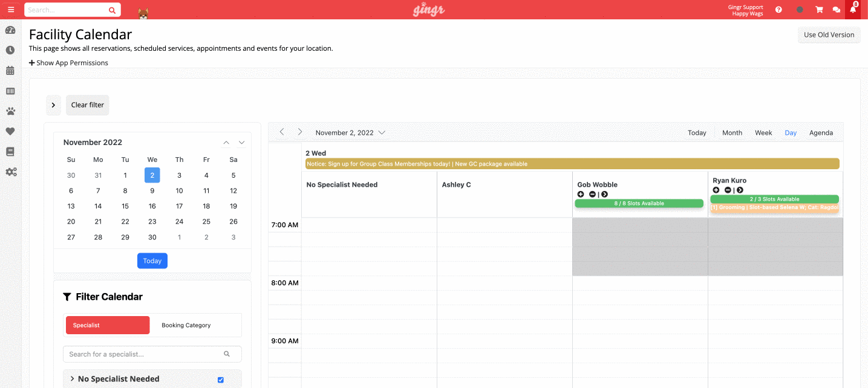Select November 30 in mini calendar
The height and width of the screenshot is (388, 868).
pyautogui.click(x=152, y=237)
